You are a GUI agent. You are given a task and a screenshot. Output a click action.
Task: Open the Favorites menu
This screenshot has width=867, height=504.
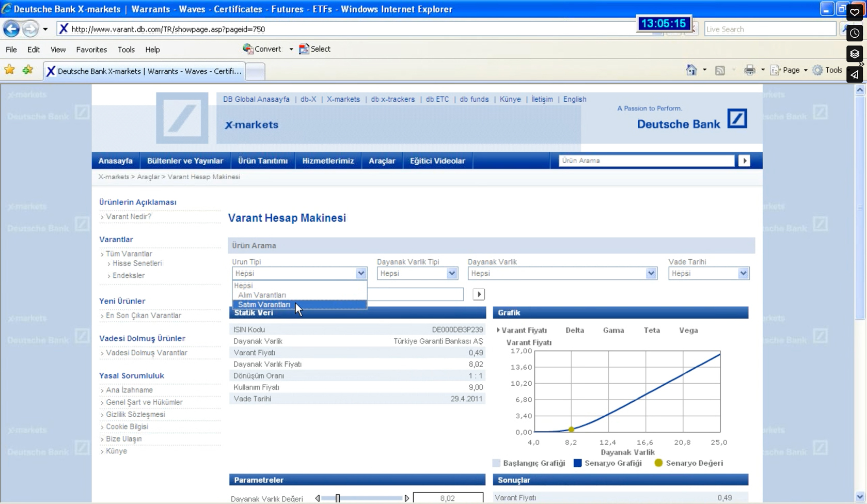(91, 50)
